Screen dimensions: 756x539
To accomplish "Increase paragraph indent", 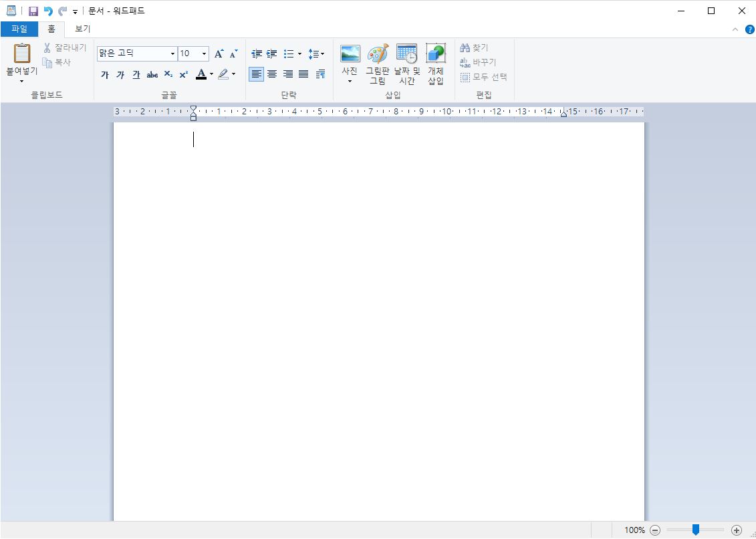I will [x=271, y=53].
